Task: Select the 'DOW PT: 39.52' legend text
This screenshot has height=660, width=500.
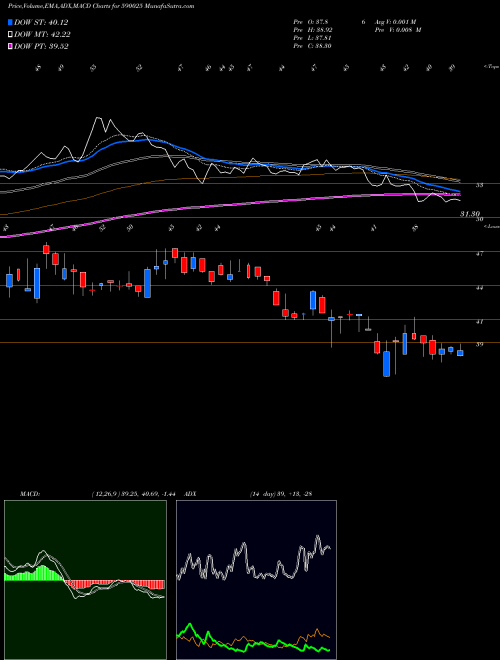Action: (41, 47)
